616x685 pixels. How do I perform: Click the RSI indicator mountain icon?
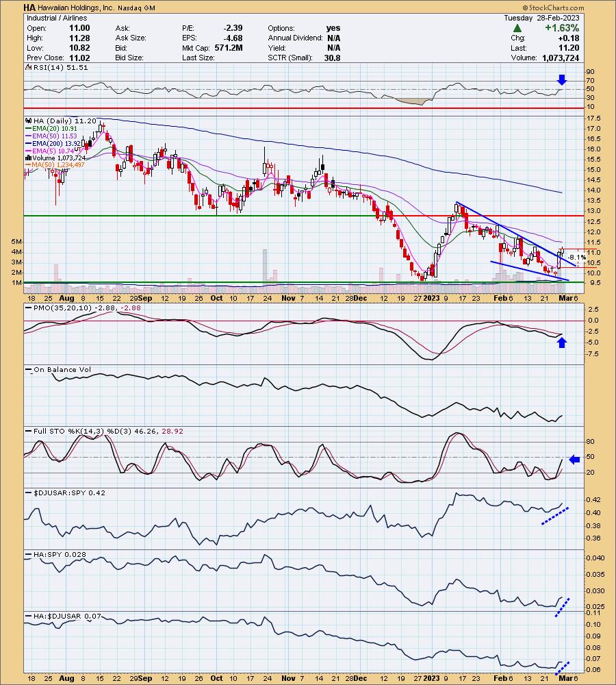tap(28, 67)
